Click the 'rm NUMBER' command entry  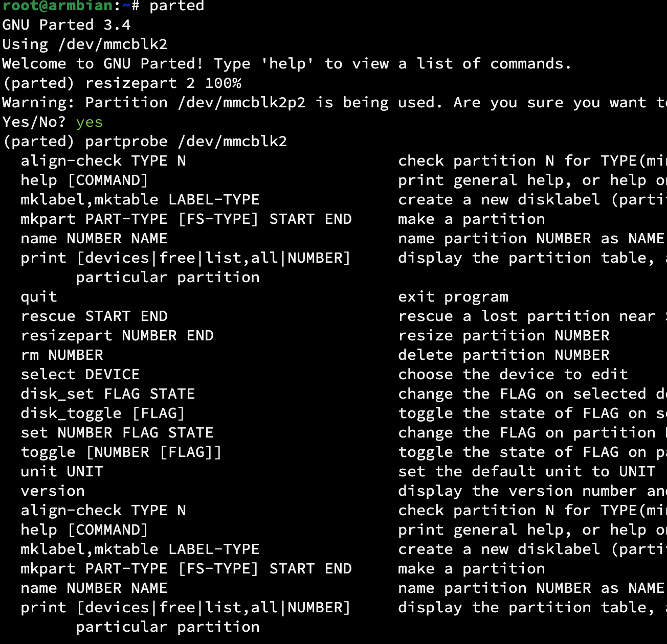coord(62,355)
